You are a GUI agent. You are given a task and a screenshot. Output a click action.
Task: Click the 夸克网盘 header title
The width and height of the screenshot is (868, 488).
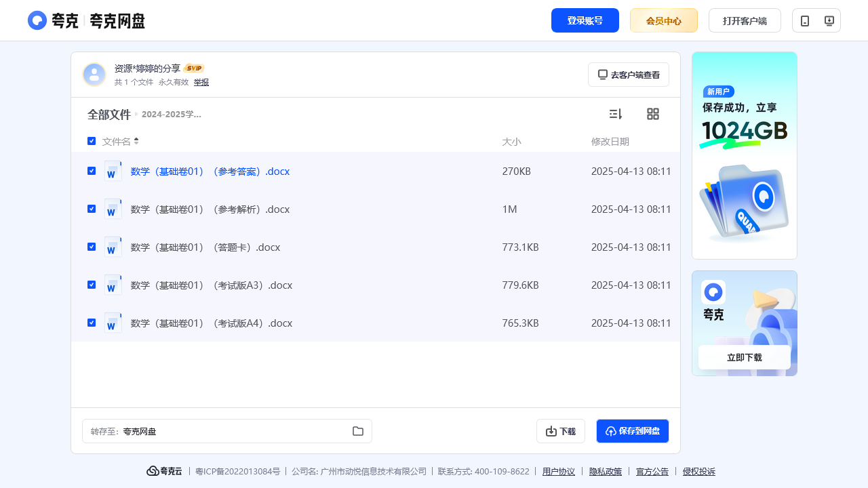(117, 21)
